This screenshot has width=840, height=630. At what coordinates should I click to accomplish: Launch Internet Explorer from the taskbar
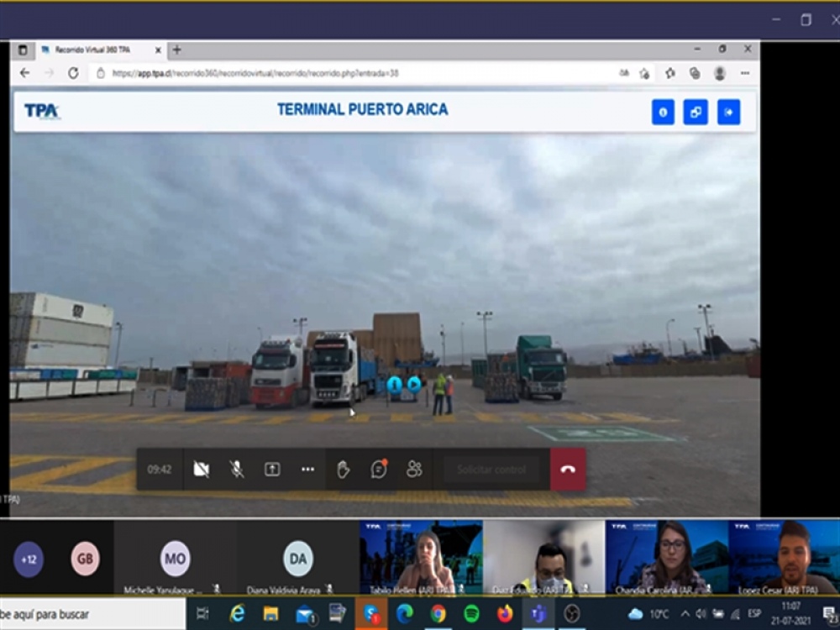pos(237,614)
